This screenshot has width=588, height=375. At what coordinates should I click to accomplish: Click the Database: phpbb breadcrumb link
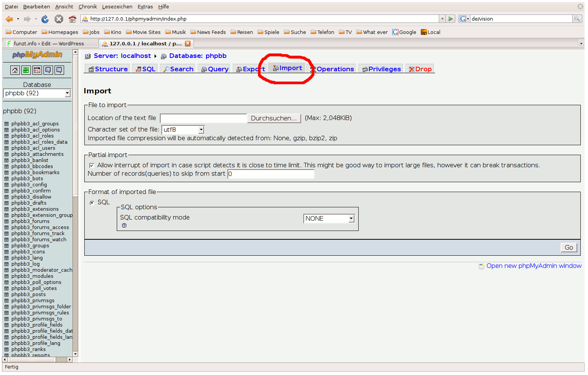[x=198, y=56]
